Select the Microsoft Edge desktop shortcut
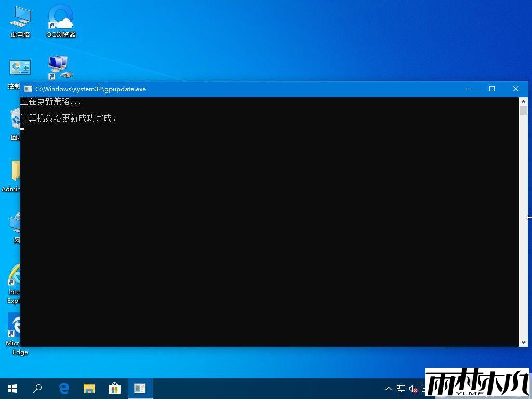The height and width of the screenshot is (399, 532). point(16,326)
